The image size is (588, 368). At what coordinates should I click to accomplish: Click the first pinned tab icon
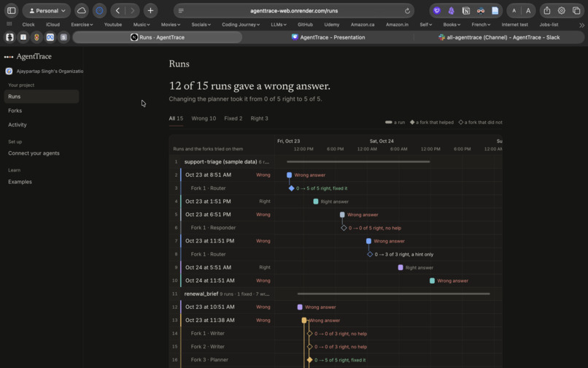tap(9, 37)
